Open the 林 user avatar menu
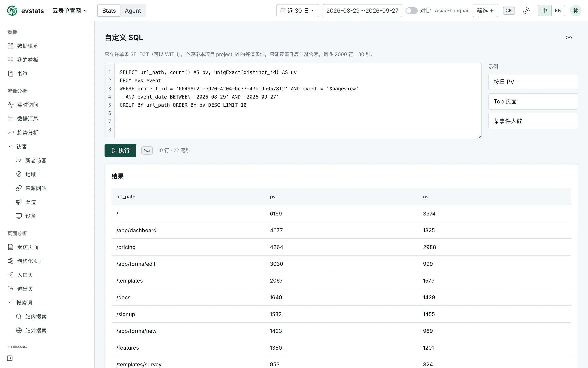The image size is (588, 368). click(576, 10)
